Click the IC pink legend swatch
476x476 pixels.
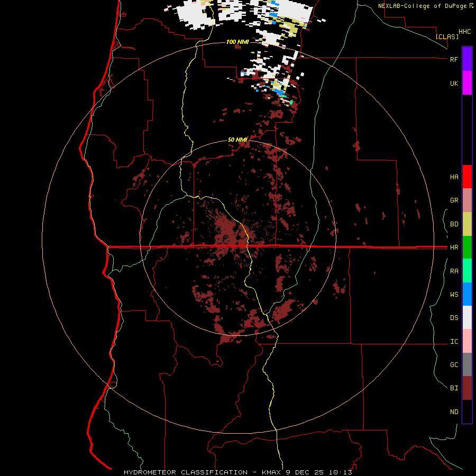(467, 341)
